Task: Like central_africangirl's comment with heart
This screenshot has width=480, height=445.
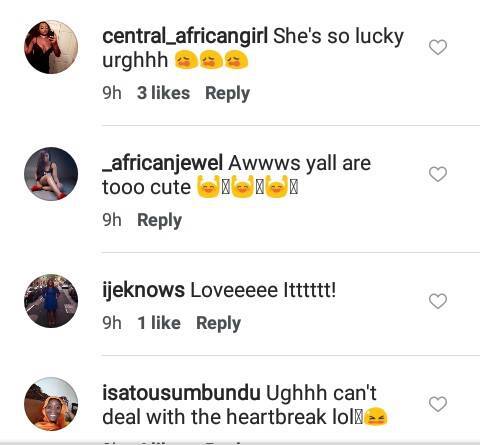Action: (438, 47)
